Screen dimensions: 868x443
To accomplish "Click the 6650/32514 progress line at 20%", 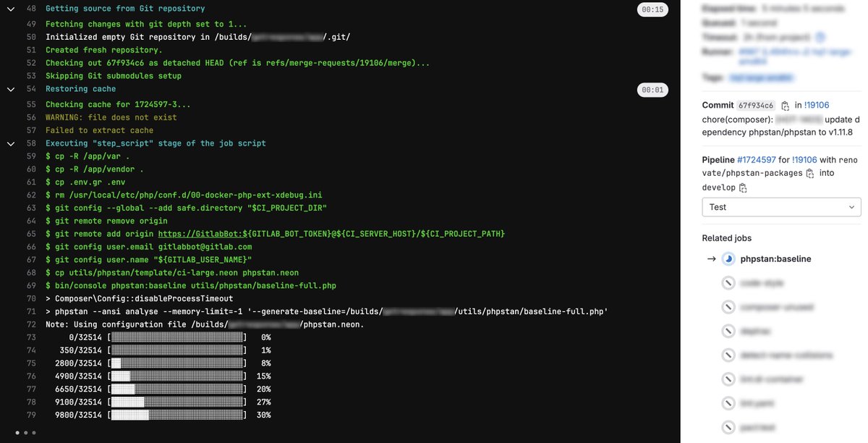I will point(163,389).
